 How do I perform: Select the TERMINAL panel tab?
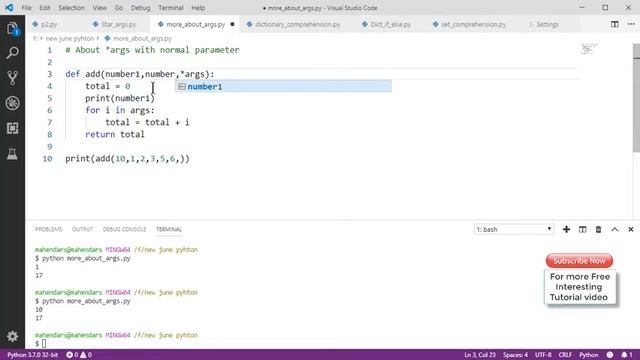[x=169, y=229]
